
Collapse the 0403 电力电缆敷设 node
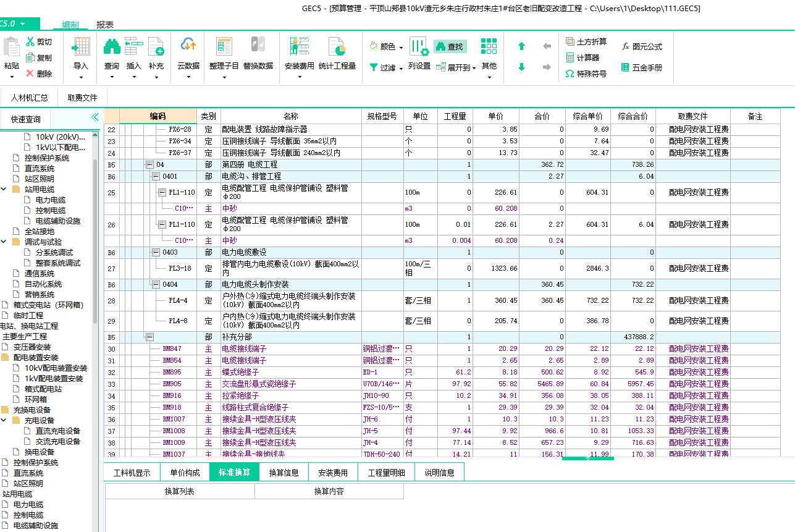(x=156, y=252)
